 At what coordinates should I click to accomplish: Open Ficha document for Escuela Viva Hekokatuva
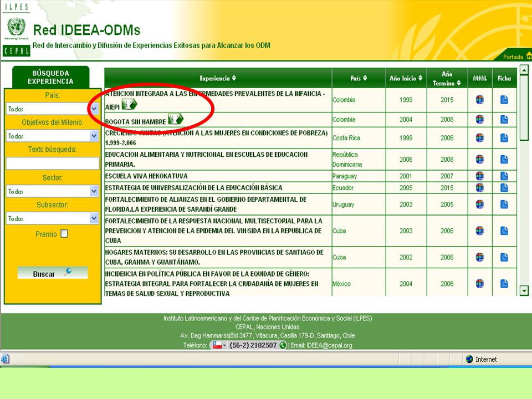(504, 176)
